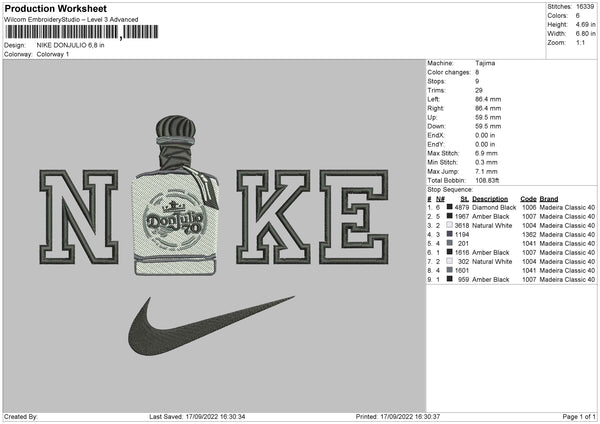This screenshot has height=424, width=600.
Task: Click the embroidered letter E
Action: (354, 217)
